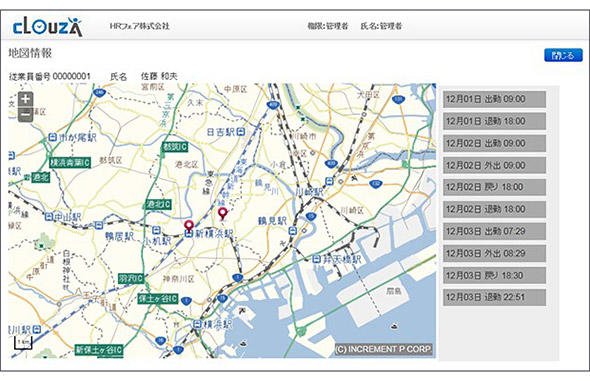Click the 都筑IC green label
Image resolution: width=590 pixels, height=381 pixels.
pos(175,147)
